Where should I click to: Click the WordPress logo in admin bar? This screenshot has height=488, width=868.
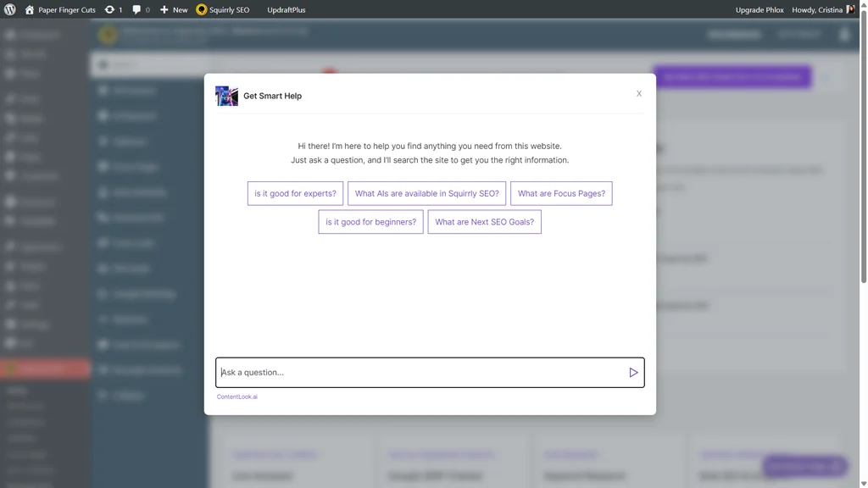coord(10,9)
